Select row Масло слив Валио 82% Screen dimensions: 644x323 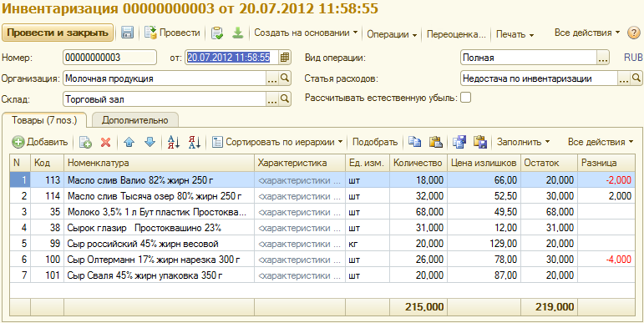tap(322, 179)
